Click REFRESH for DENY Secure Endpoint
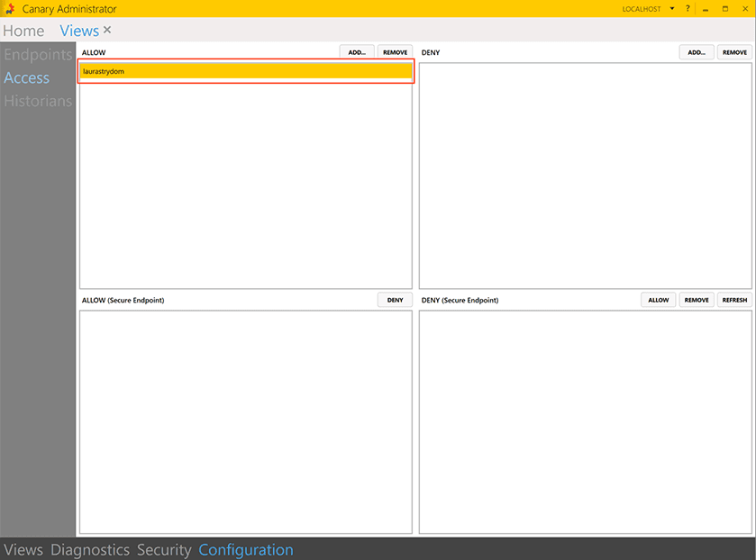This screenshot has height=560, width=756. coord(734,300)
